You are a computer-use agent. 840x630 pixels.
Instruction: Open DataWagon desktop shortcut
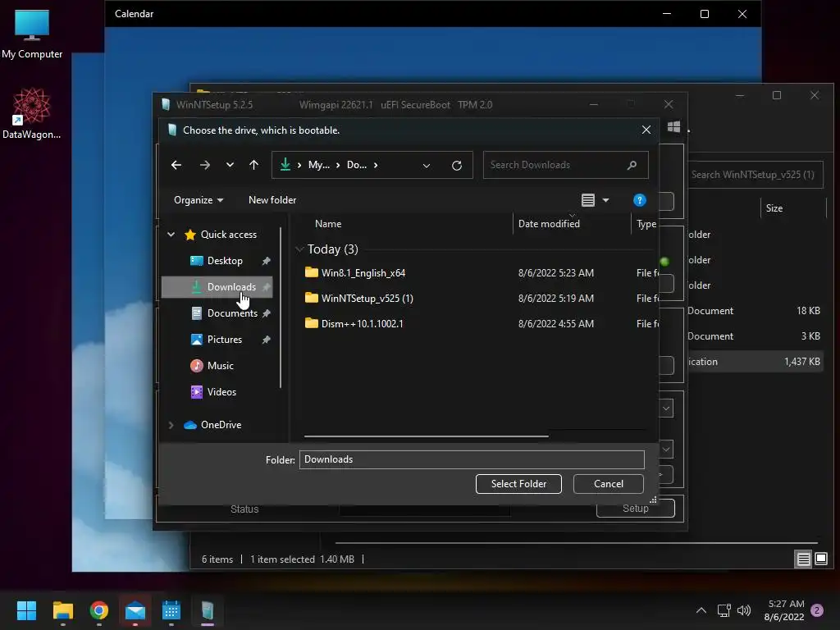pyautogui.click(x=32, y=113)
